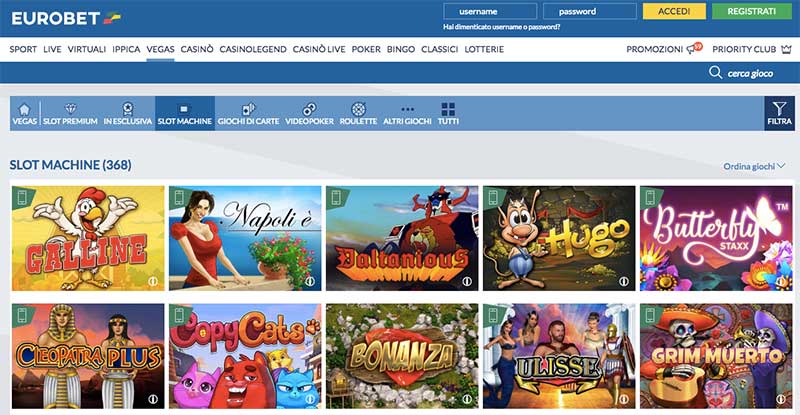This screenshot has width=800, height=415.
Task: Show info for Bonanza game
Action: click(x=466, y=399)
